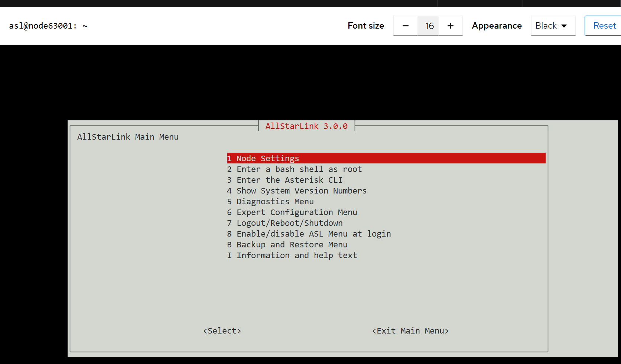The height and width of the screenshot is (364, 621).
Task: Click the dropdown arrow next to Black
Action: (x=564, y=26)
